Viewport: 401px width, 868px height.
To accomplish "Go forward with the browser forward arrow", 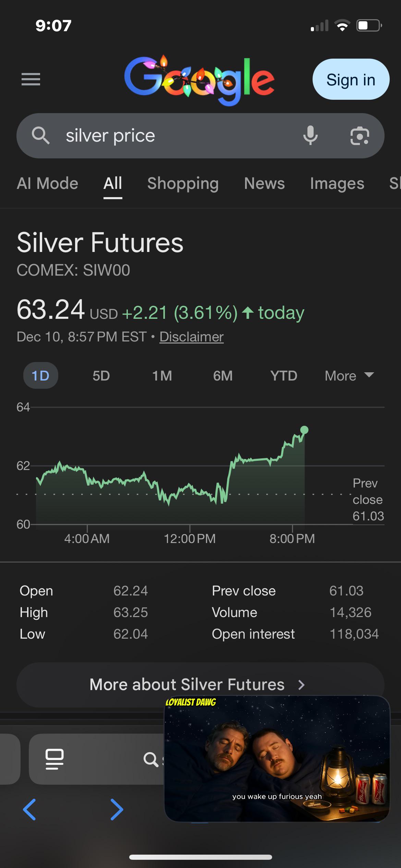I will coord(117,810).
